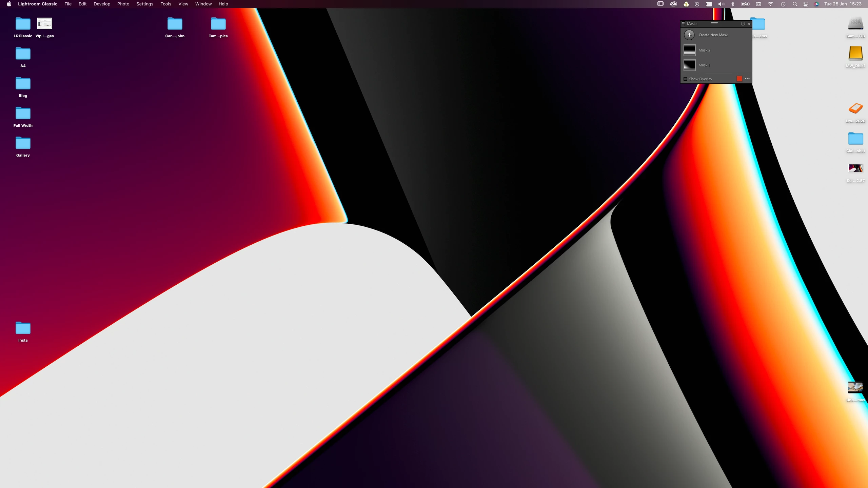
Task: Open the Wi-Fi status dropdown
Action: (x=771, y=4)
